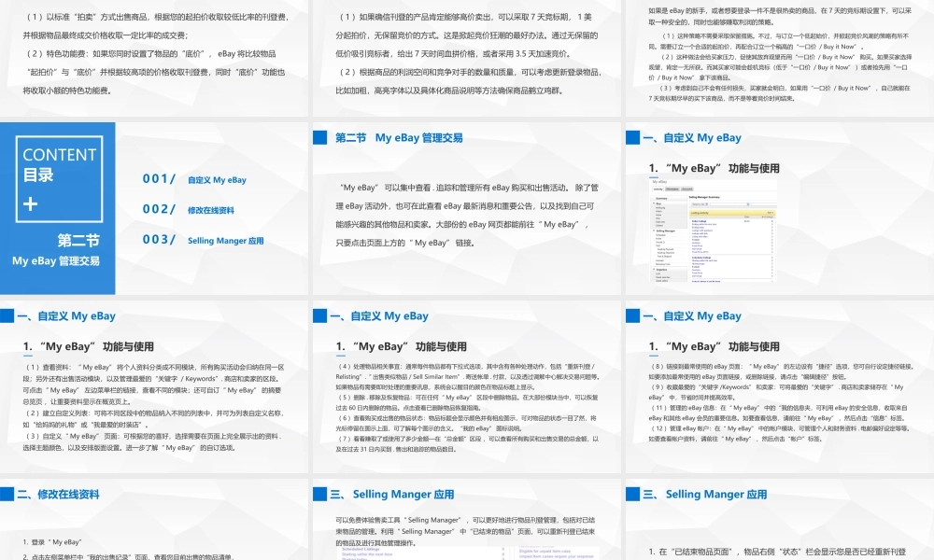This screenshot has height=560, width=934.
Task: Expand the Buy section in the My eBay sidebar
Action: (x=653, y=203)
